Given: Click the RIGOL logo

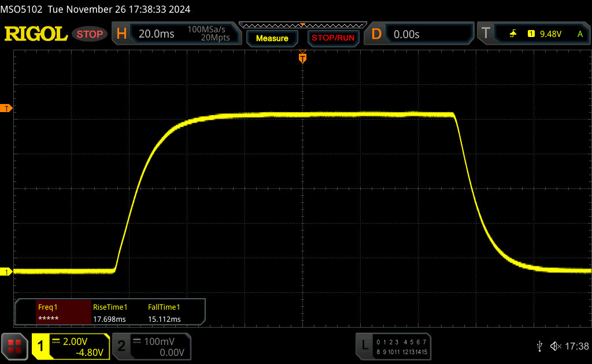Looking at the screenshot, I should (x=36, y=34).
